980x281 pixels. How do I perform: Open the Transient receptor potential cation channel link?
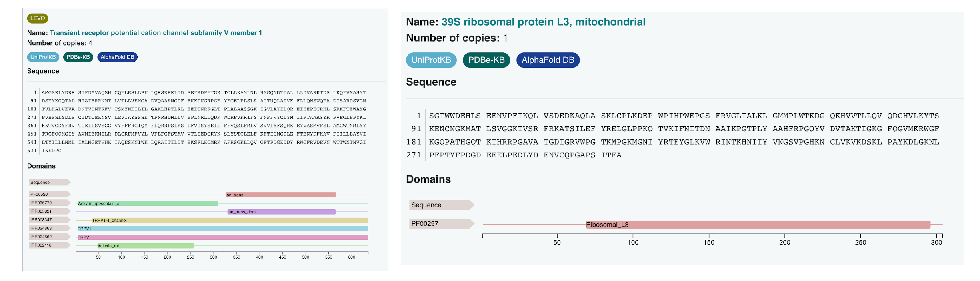[156, 33]
